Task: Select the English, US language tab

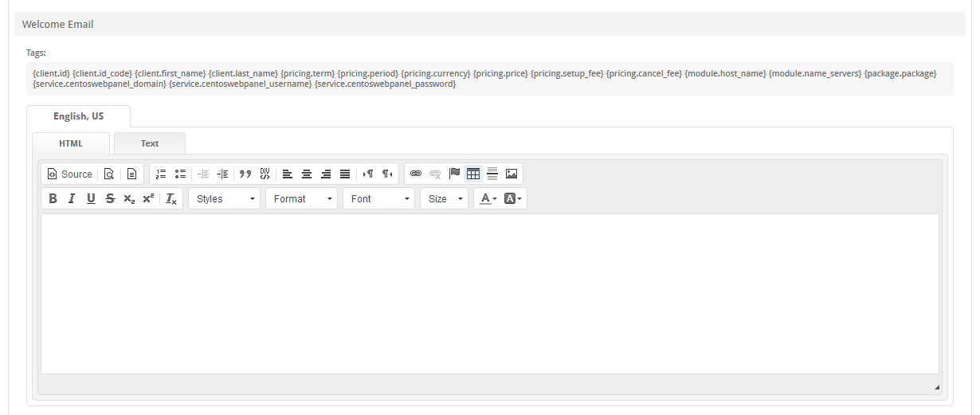Action: [78, 116]
